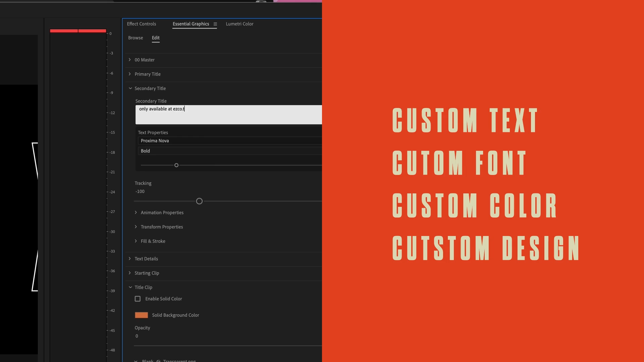Adjust the font size slider handle
644x362 pixels.
point(176,165)
